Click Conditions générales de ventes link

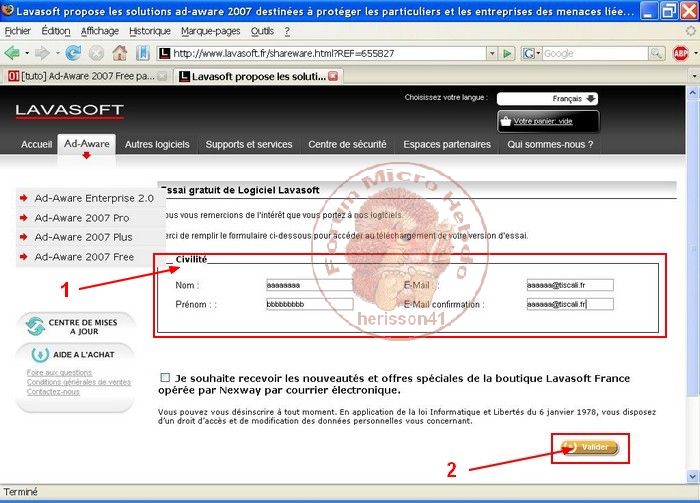click(79, 382)
